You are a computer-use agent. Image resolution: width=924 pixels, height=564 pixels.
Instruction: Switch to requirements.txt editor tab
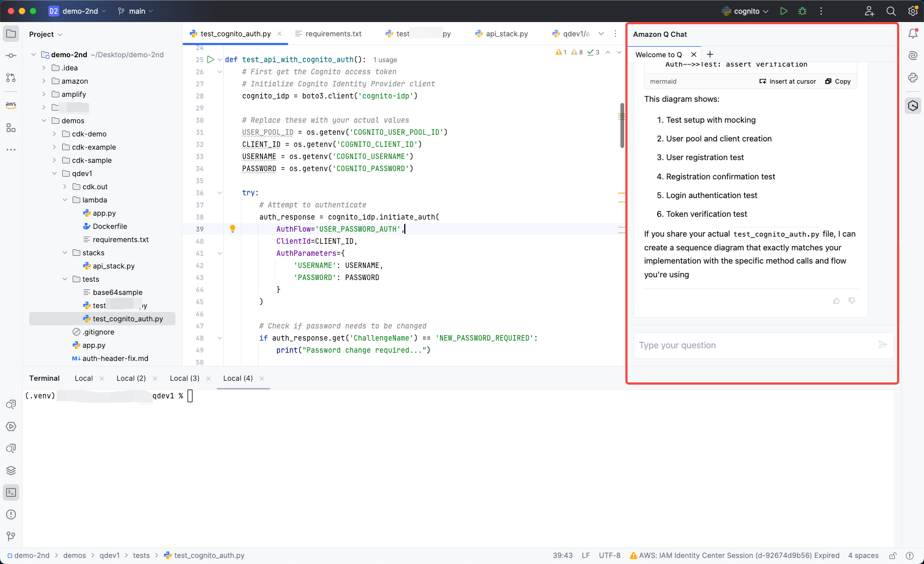point(328,34)
